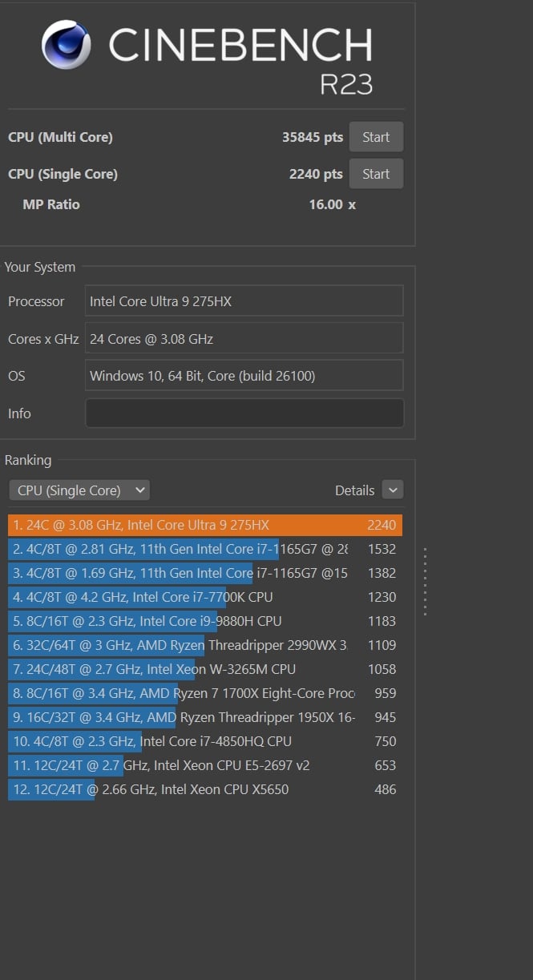Select the Xeon CPU X5650 ranking row
533x980 pixels.
(x=204, y=789)
